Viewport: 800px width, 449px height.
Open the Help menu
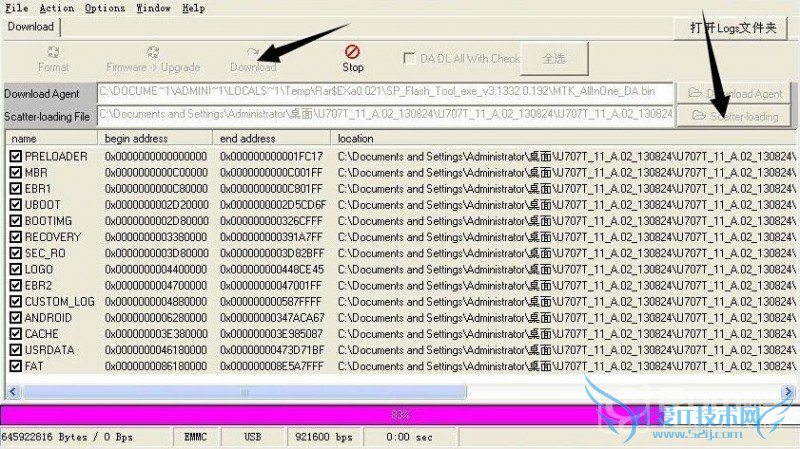click(x=193, y=8)
